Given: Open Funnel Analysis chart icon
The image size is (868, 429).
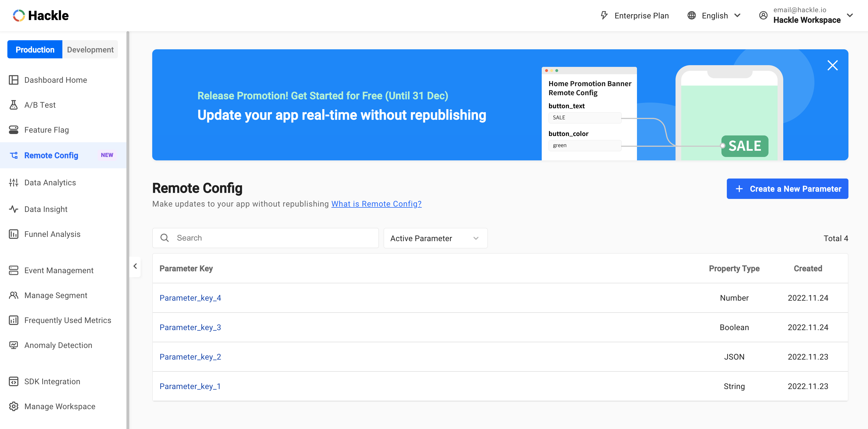Looking at the screenshot, I should 14,234.
